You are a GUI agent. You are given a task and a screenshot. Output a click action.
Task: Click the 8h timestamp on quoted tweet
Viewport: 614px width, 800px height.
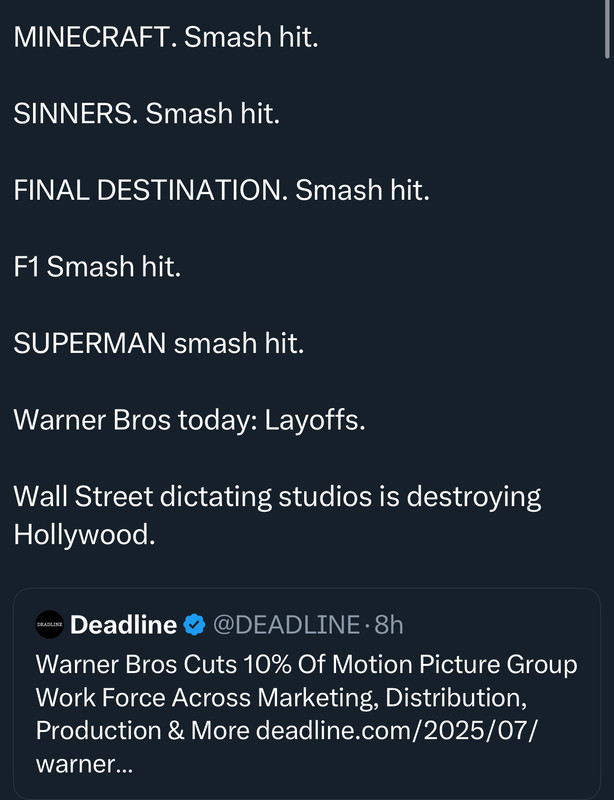389,624
